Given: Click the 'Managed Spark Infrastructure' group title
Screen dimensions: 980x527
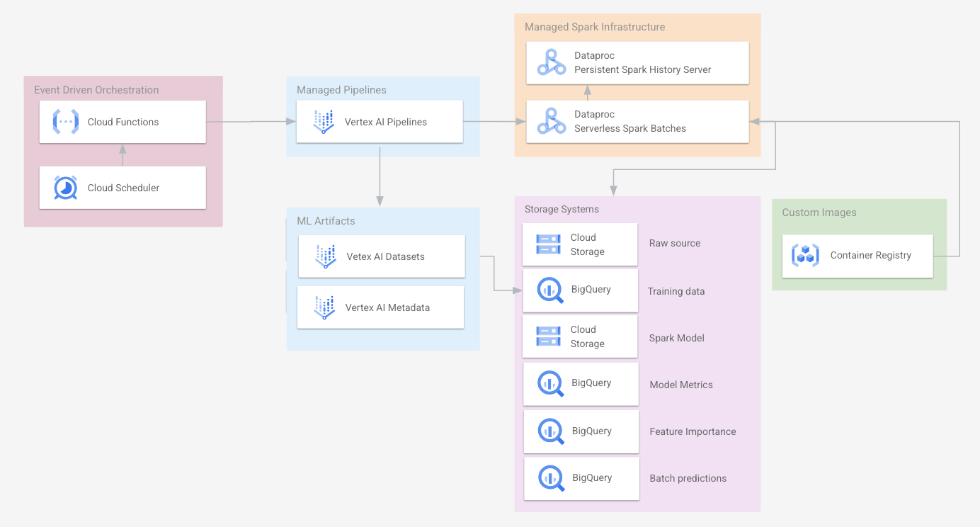Looking at the screenshot, I should (x=595, y=27).
